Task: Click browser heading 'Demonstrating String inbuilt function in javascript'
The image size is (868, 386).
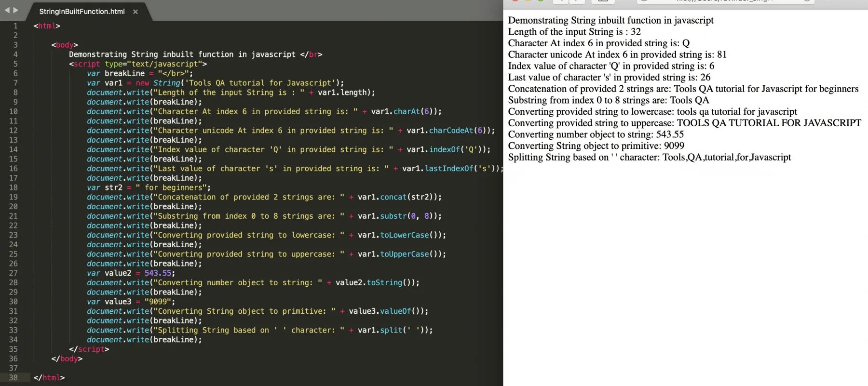Action: tap(611, 20)
